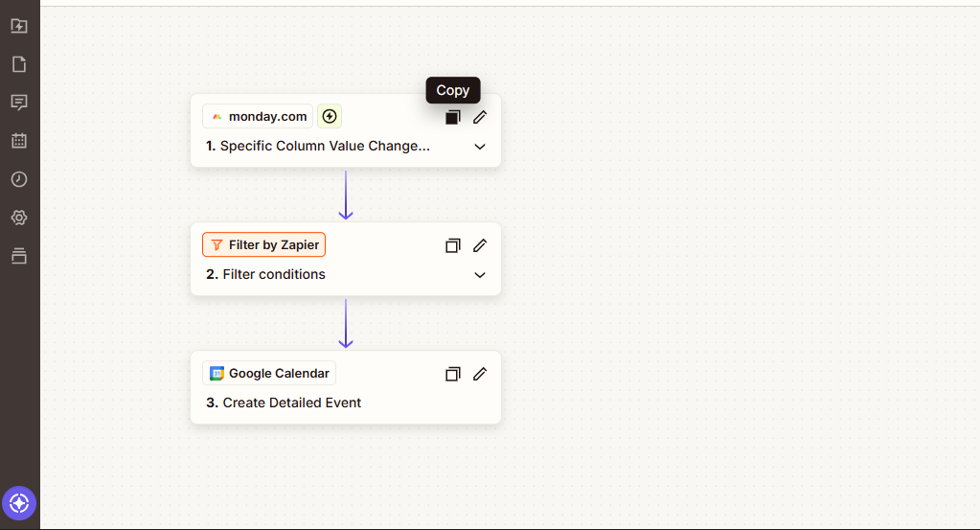The width and height of the screenshot is (980, 530).
Task: Click the lightning trigger badge beside monday.com
Action: [x=330, y=117]
